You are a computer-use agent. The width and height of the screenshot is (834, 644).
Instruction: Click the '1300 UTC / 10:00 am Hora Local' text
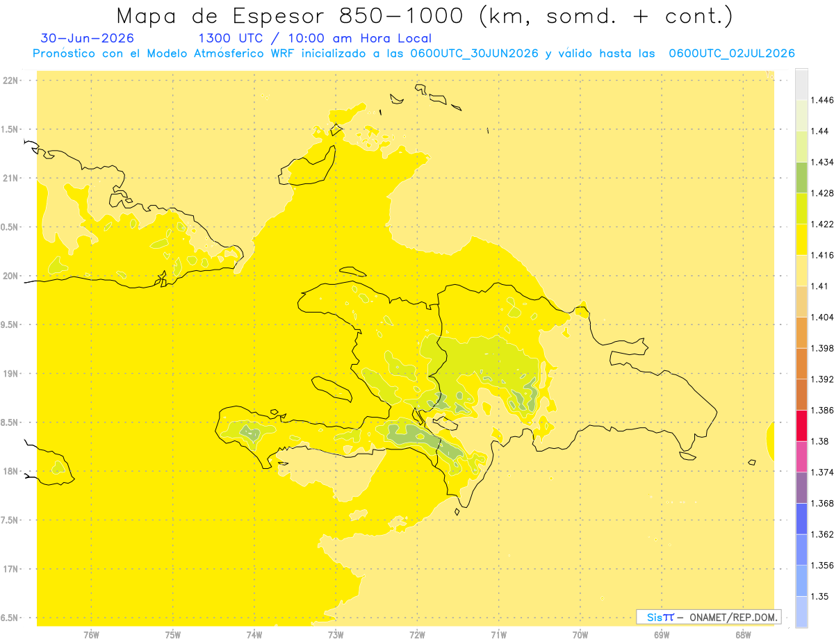click(315, 38)
